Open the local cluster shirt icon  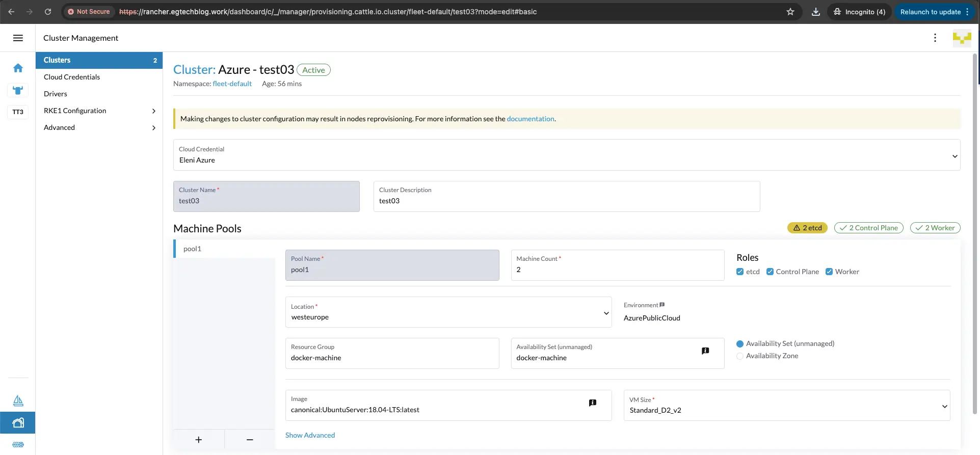(x=18, y=91)
